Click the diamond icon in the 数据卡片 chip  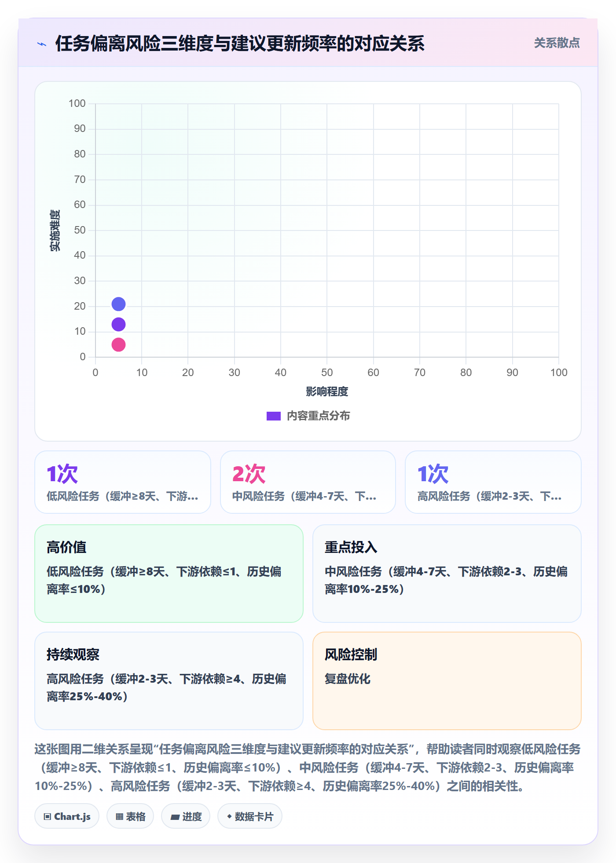pos(229,816)
